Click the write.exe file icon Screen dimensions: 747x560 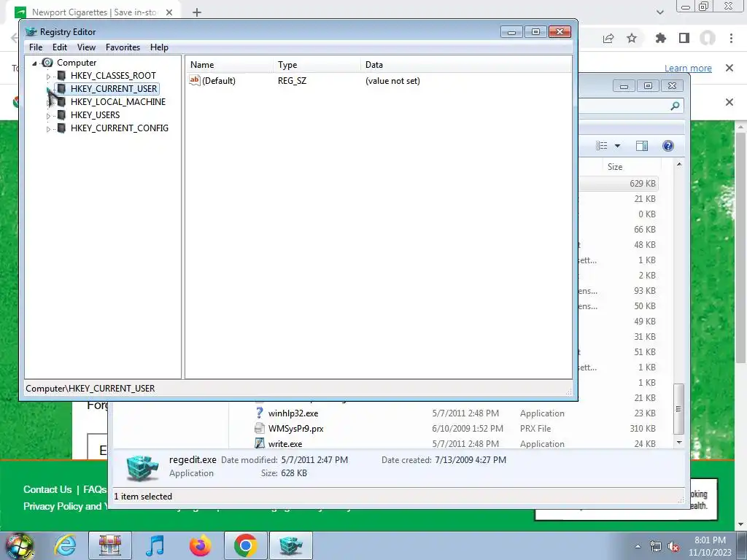pos(259,443)
